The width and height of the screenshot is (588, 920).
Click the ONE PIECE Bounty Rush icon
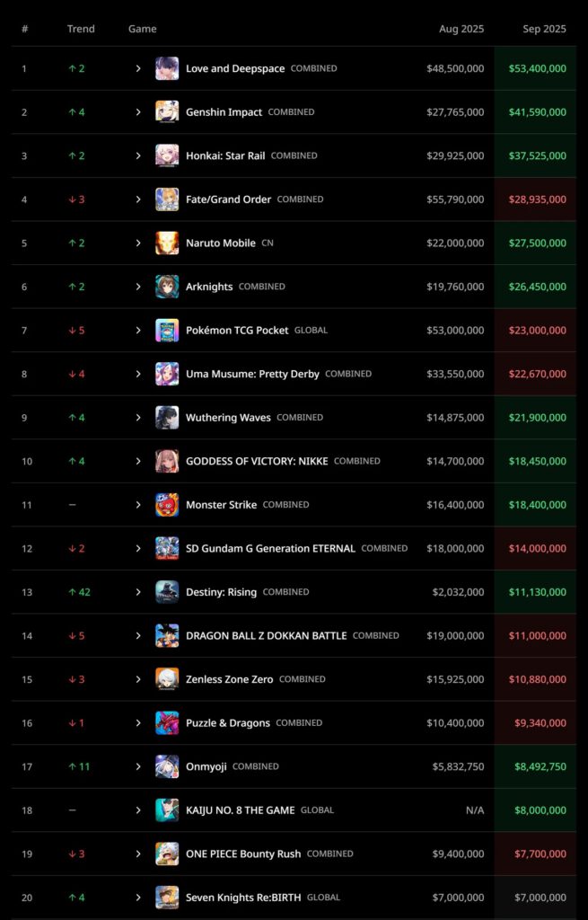167,854
